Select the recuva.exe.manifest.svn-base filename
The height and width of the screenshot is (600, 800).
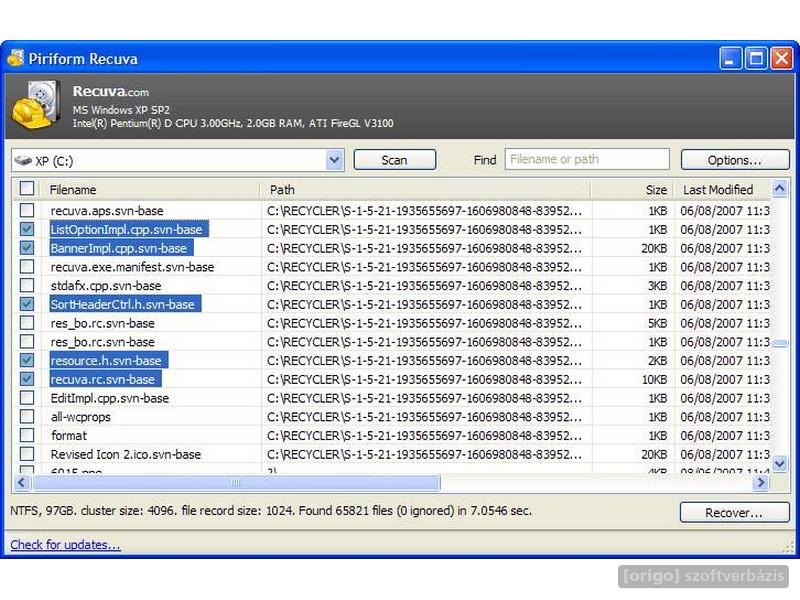132,267
